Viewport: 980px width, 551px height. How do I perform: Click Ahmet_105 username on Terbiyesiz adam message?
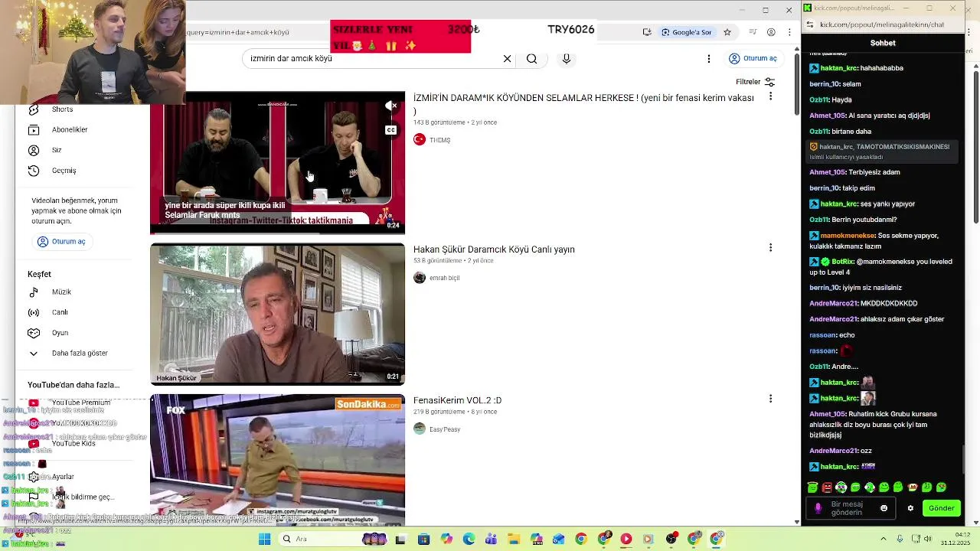point(828,172)
